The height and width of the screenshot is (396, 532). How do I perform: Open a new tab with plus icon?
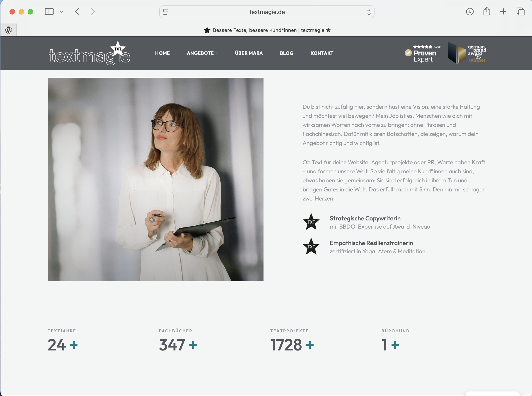pos(503,12)
